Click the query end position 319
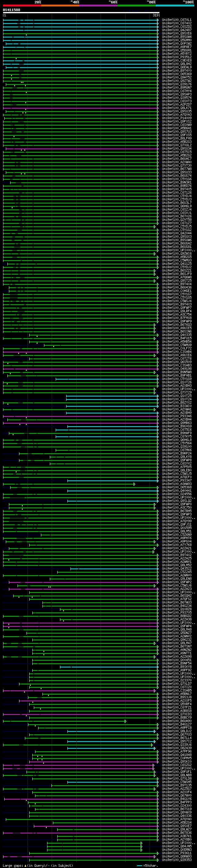Image resolution: width=197 pixels, height=868 pixels. point(155,15)
